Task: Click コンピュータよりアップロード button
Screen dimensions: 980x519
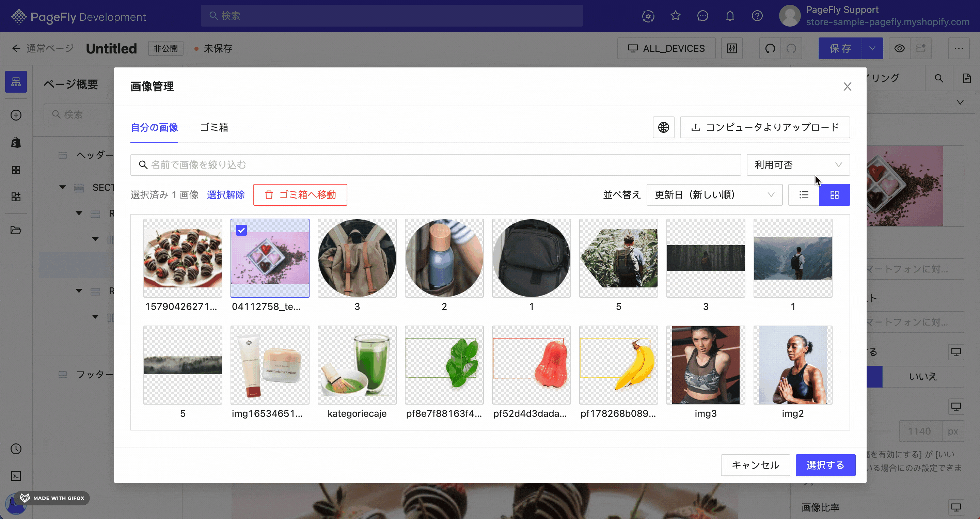Action: [765, 127]
